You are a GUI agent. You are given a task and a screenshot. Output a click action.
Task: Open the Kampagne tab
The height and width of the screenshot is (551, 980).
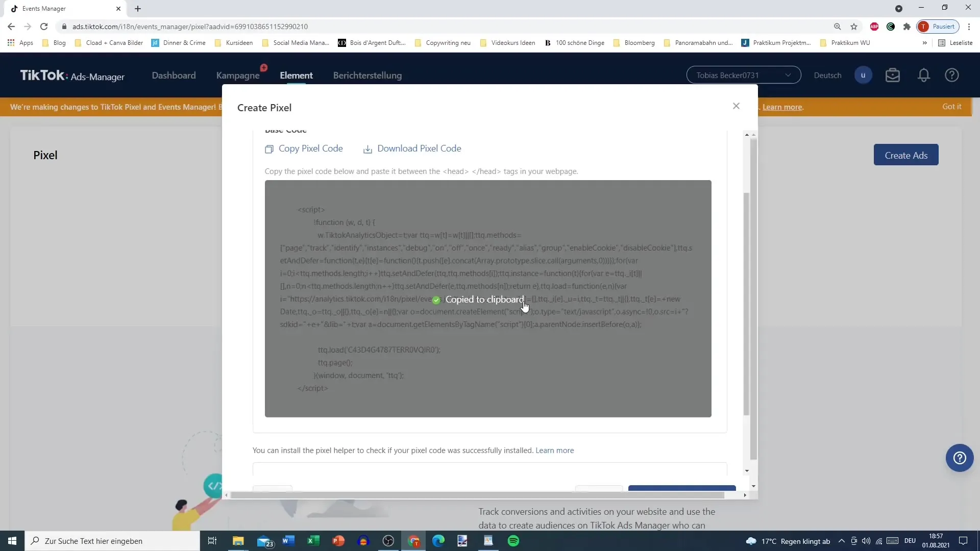pos(238,76)
